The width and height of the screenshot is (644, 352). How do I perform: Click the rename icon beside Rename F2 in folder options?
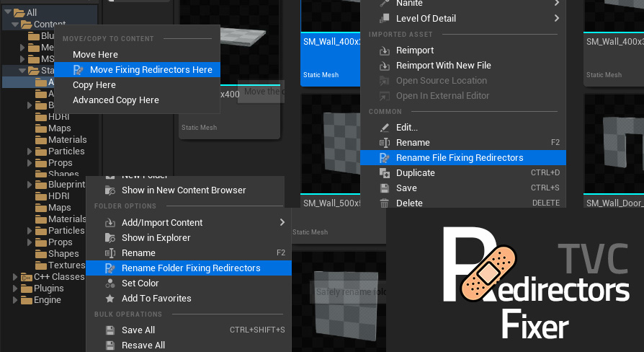110,253
